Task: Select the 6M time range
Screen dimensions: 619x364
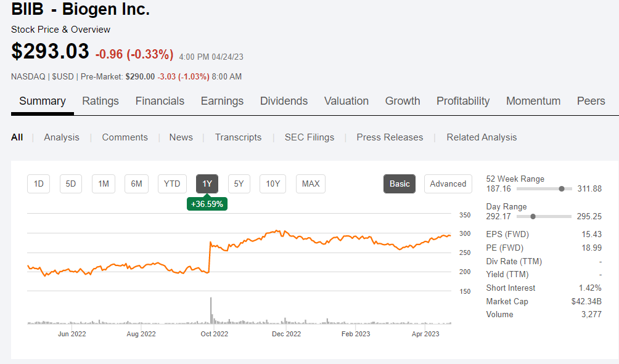Action: tap(136, 184)
